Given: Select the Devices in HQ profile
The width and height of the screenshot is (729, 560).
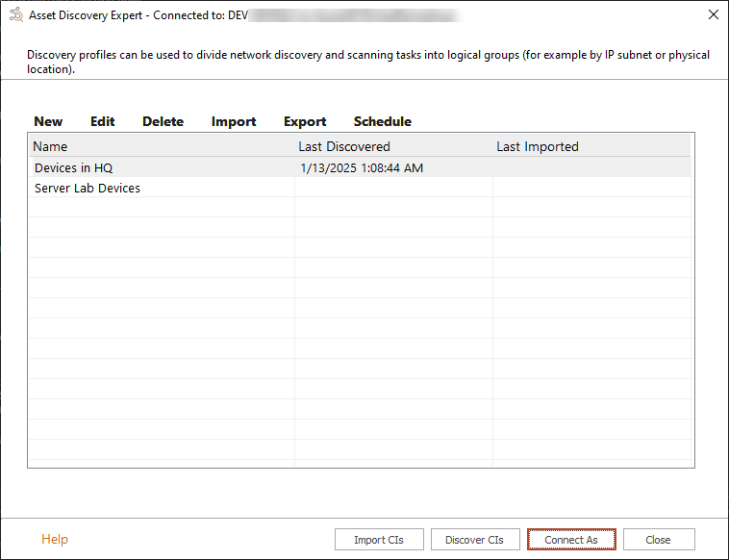Looking at the screenshot, I should click(x=74, y=167).
